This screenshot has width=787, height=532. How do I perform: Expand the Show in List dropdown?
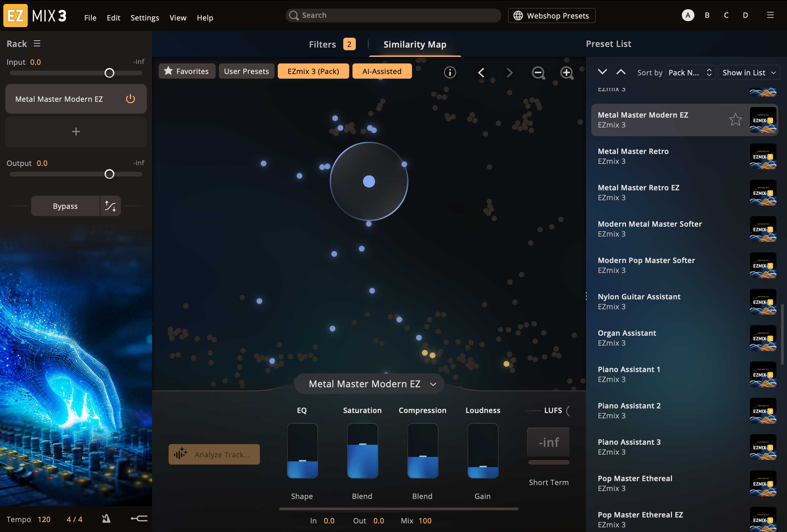pyautogui.click(x=748, y=73)
